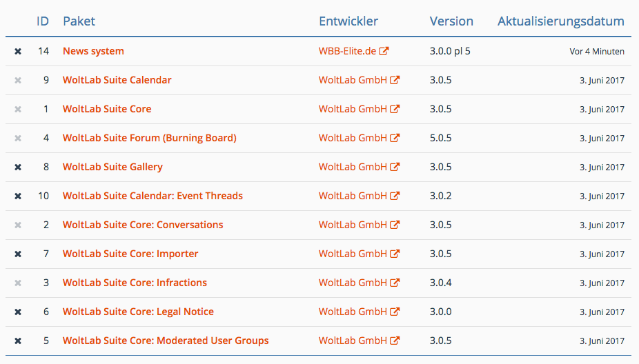Screen dimensions: 639x364
Task: Click the uninstall X for Core: Legal Notice
Action: tap(18, 312)
